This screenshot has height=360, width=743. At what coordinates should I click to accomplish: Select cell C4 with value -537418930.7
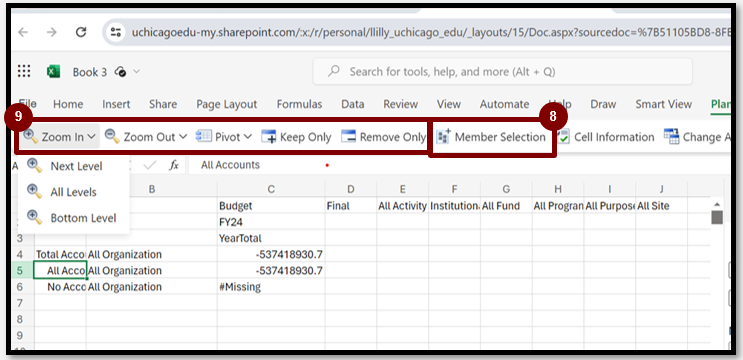tap(271, 254)
